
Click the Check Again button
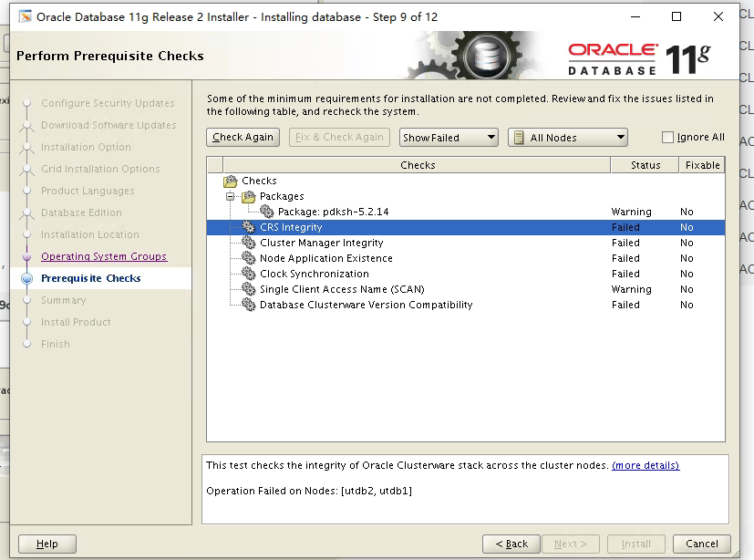243,137
